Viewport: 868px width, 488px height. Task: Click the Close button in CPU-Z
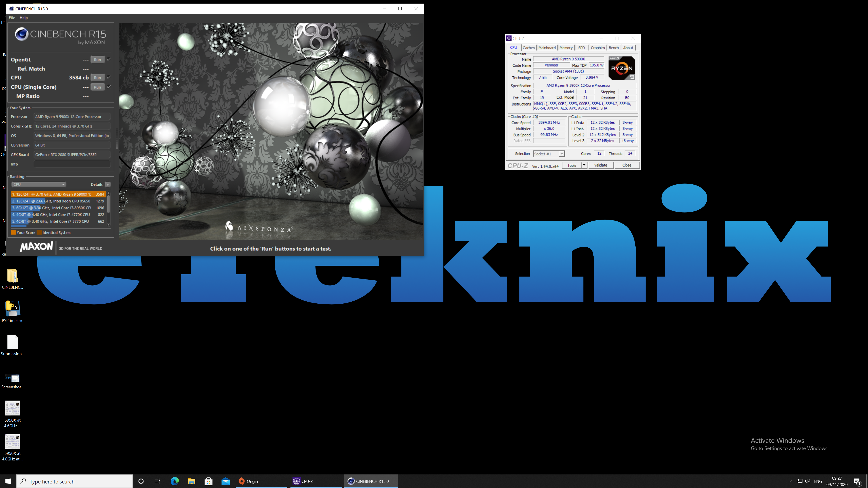pyautogui.click(x=627, y=165)
